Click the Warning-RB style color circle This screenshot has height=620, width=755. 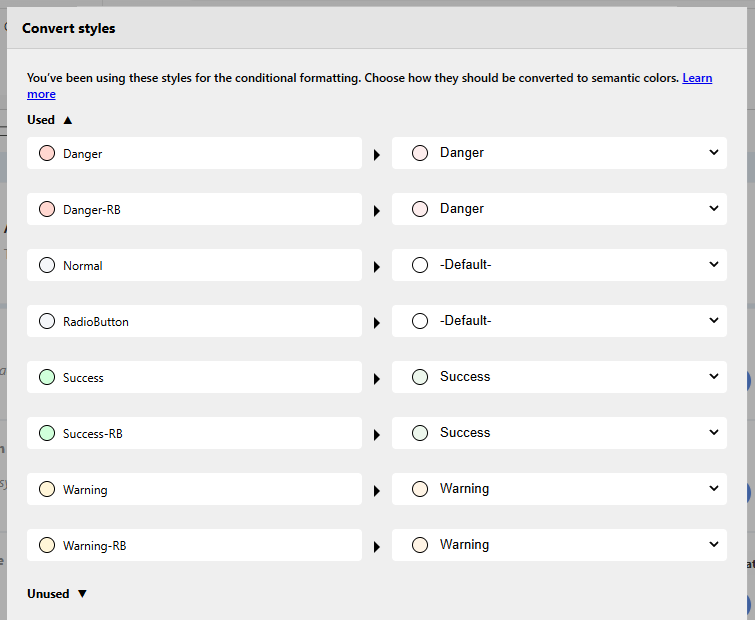(x=46, y=546)
